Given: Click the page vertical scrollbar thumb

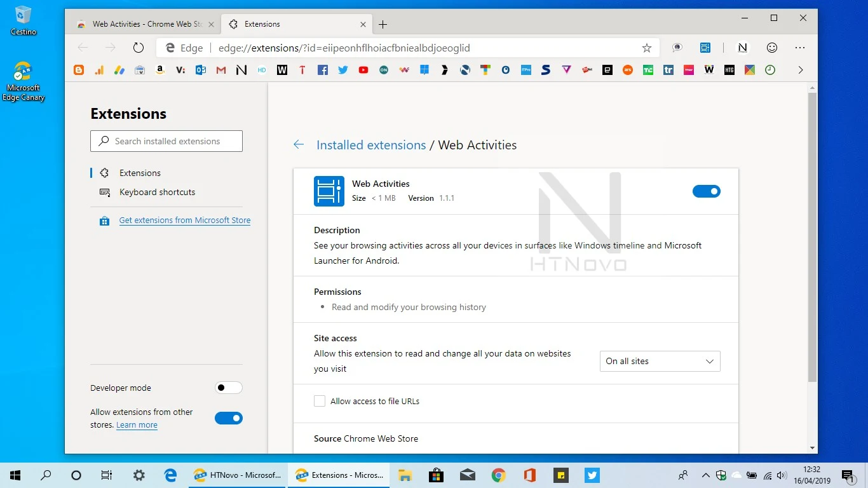Looking at the screenshot, I should tap(812, 236).
